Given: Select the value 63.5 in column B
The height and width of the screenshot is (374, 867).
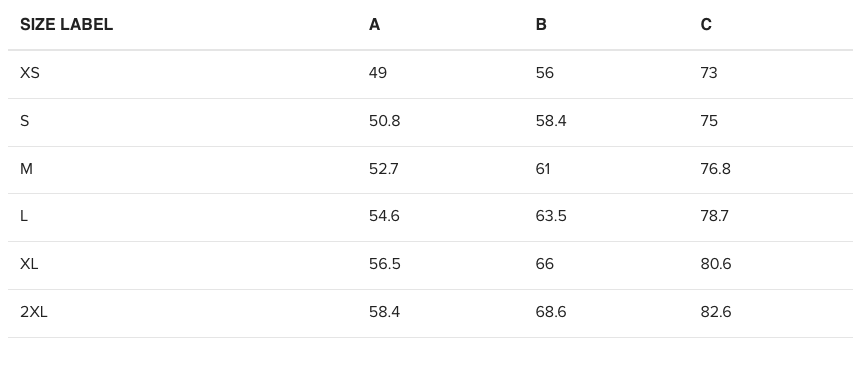Looking at the screenshot, I should (x=551, y=216).
